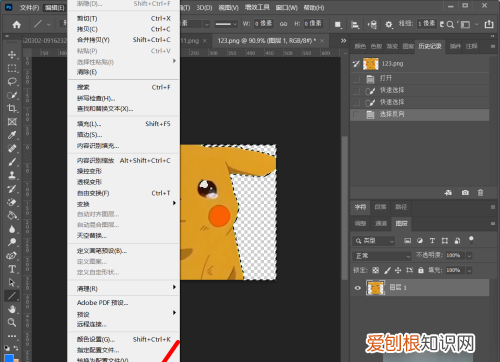
Task: Toggle history source box beside 选择反向
Action: coord(356,115)
